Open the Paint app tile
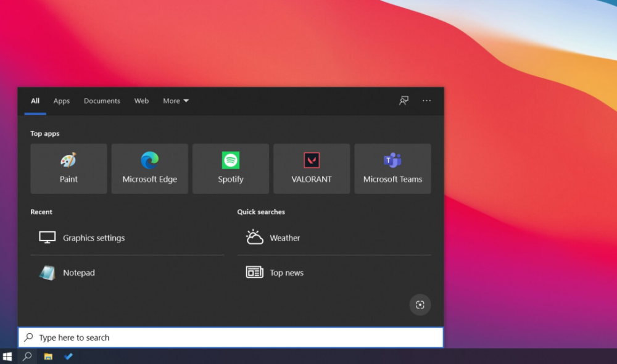Viewport: 617px width, 364px height. click(68, 168)
